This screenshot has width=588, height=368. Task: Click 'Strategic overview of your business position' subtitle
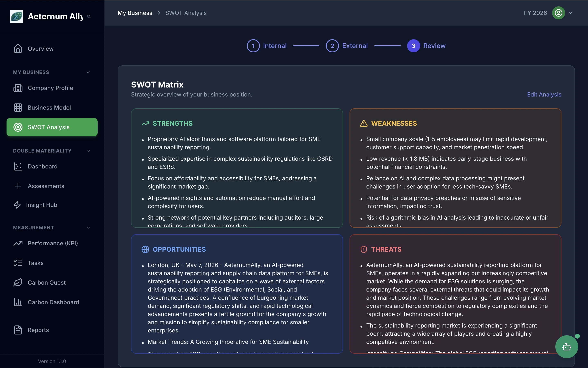[x=192, y=94]
